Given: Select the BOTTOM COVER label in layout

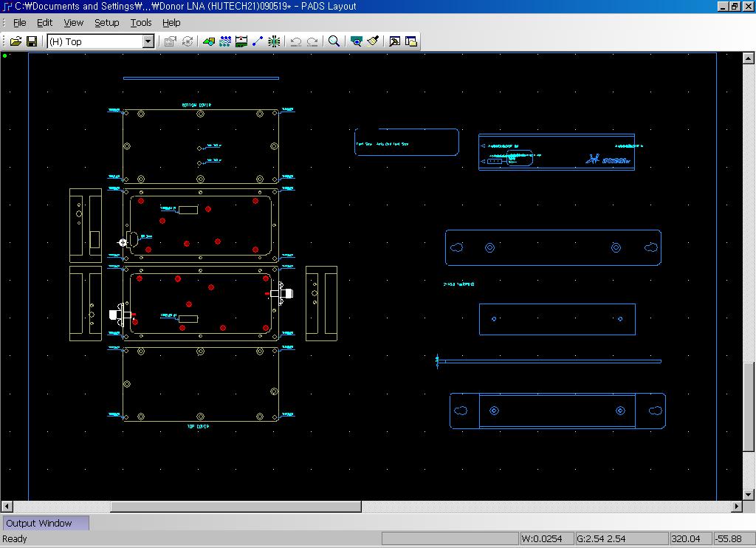Looking at the screenshot, I should [196, 105].
